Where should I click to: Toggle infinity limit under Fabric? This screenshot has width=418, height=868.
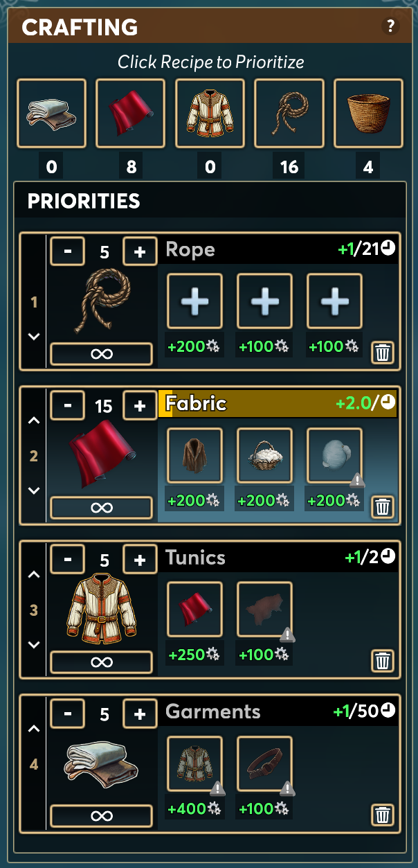(x=101, y=508)
